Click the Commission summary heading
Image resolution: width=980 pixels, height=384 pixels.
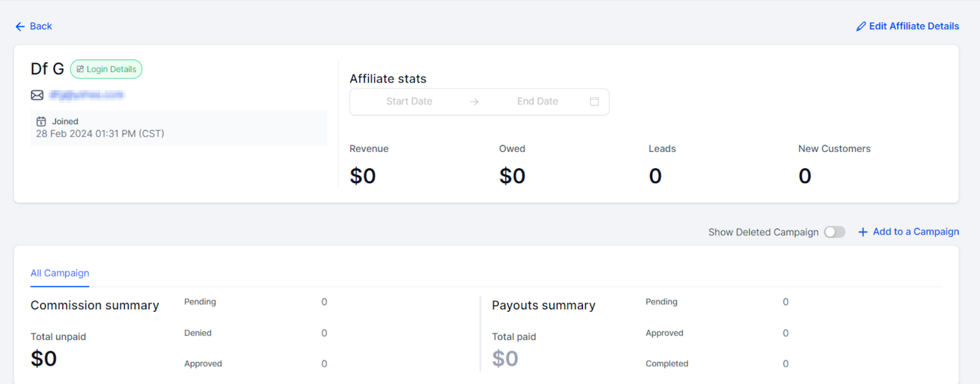(95, 306)
